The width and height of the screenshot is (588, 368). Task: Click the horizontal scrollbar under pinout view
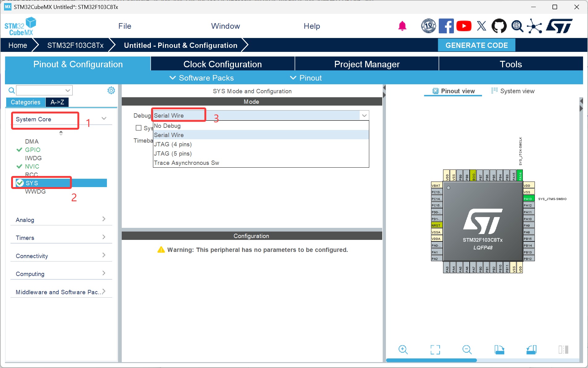[431, 360]
